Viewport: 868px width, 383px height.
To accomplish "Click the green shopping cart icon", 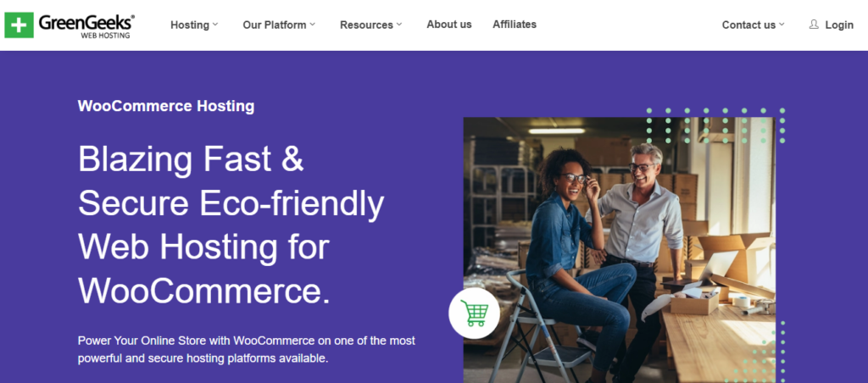I will (x=474, y=314).
